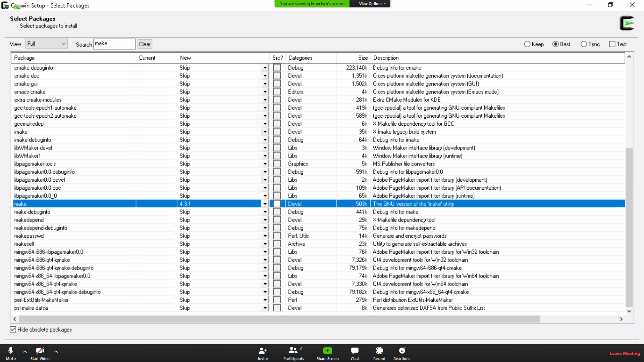Enable the Test checkbox
Viewport: 644px width, 362px height.
coord(612,44)
